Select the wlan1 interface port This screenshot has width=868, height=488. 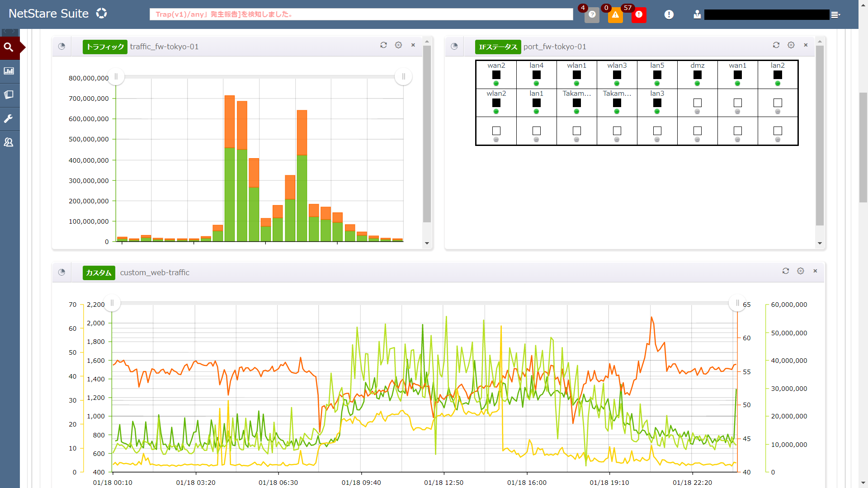point(577,75)
